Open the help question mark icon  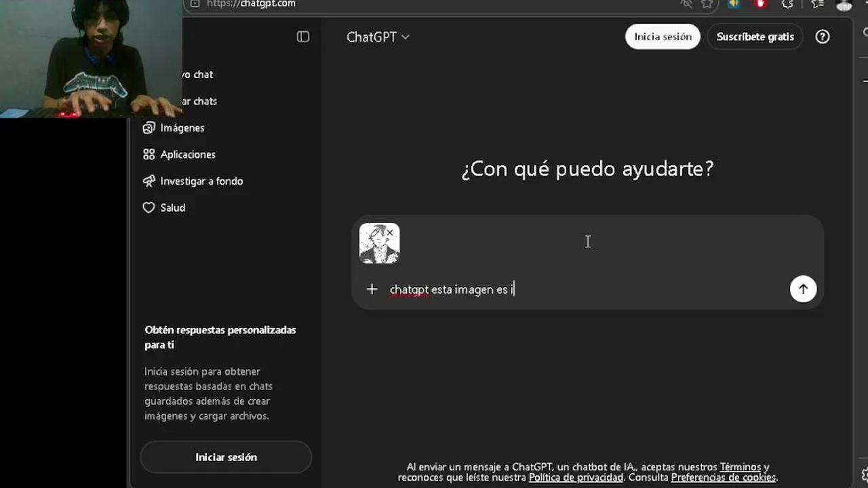[823, 37]
